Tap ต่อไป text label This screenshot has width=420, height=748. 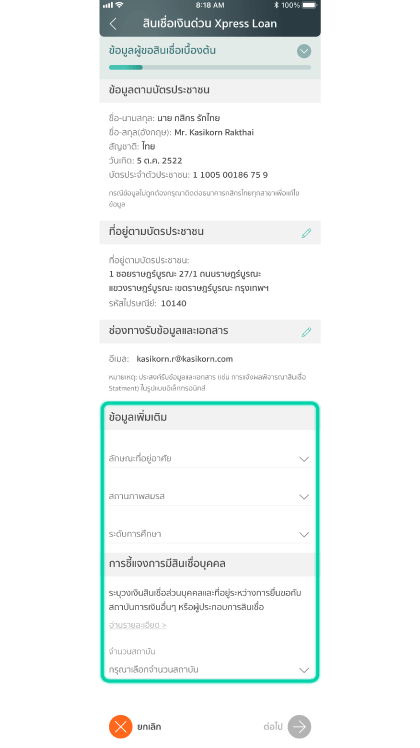273,727
